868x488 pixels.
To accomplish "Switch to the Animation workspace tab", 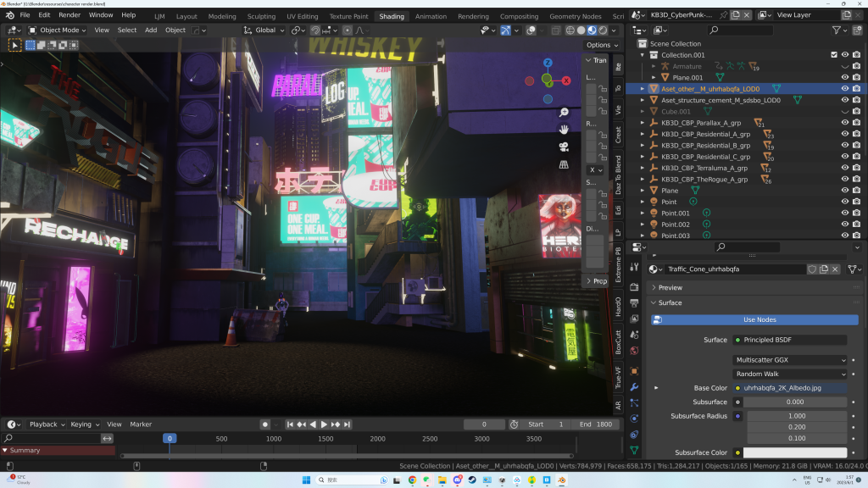I will pyautogui.click(x=431, y=16).
